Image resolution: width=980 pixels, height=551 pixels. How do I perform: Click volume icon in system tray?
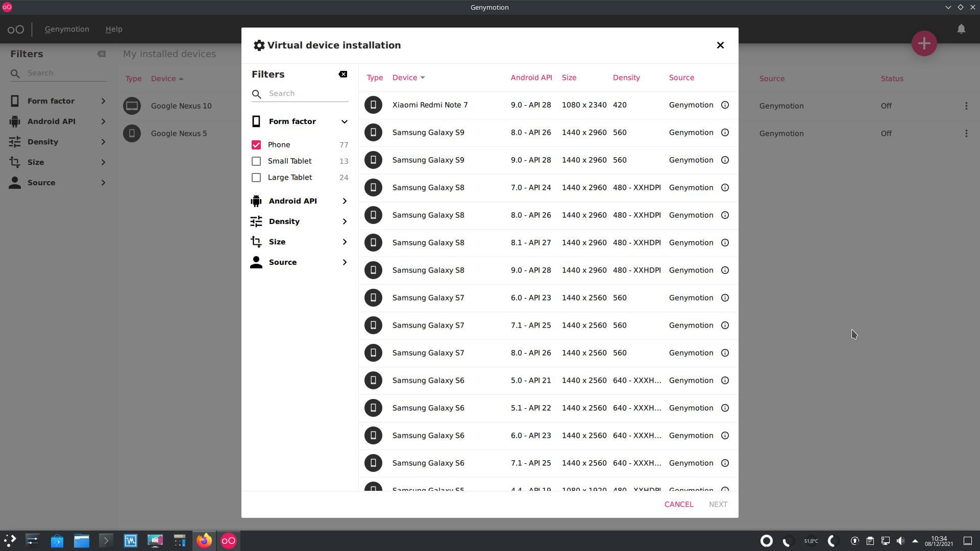(x=900, y=541)
